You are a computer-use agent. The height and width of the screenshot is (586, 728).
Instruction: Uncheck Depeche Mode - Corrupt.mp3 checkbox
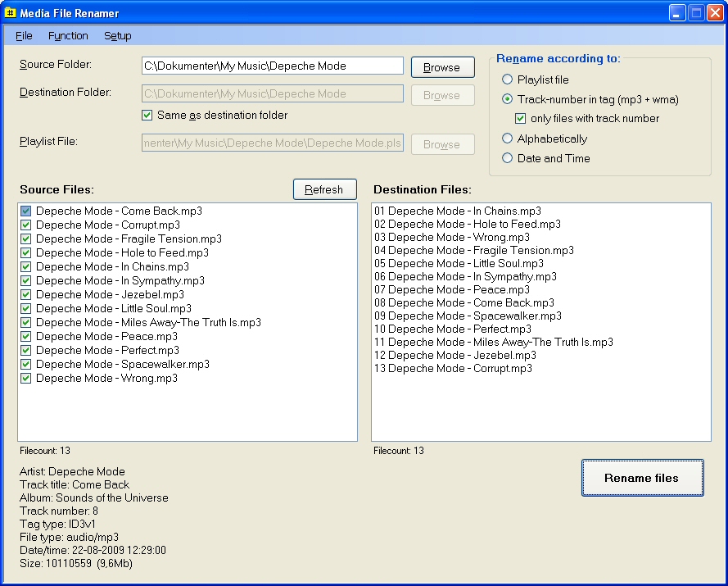(26, 225)
